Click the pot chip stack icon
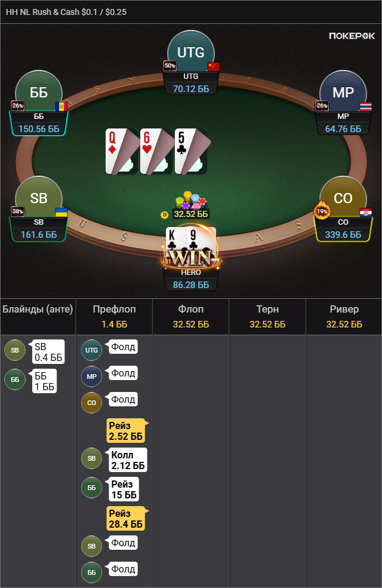Image resolution: width=382 pixels, height=588 pixels. pyautogui.click(x=191, y=200)
